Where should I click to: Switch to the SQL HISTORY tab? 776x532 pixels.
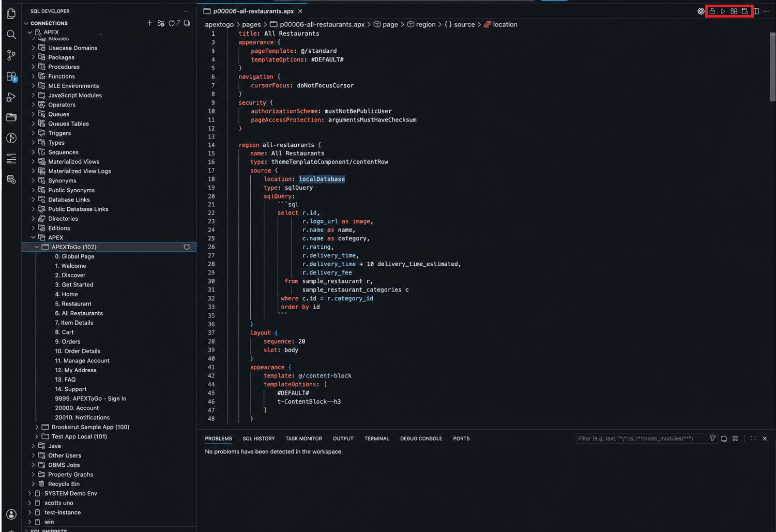pos(258,438)
